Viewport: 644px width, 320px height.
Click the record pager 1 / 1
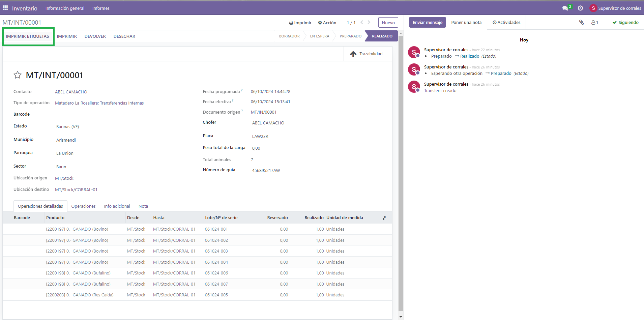tap(351, 23)
